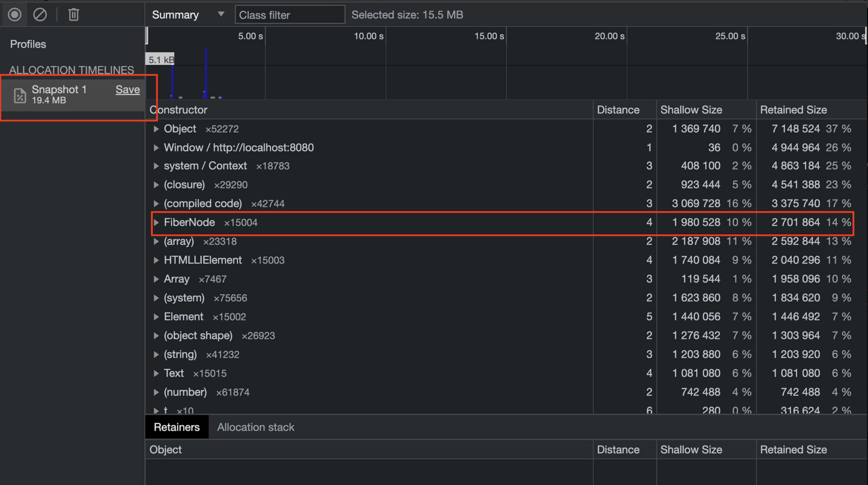The width and height of the screenshot is (868, 485).
Task: Sort by Shallow Size column header
Action: (x=691, y=110)
